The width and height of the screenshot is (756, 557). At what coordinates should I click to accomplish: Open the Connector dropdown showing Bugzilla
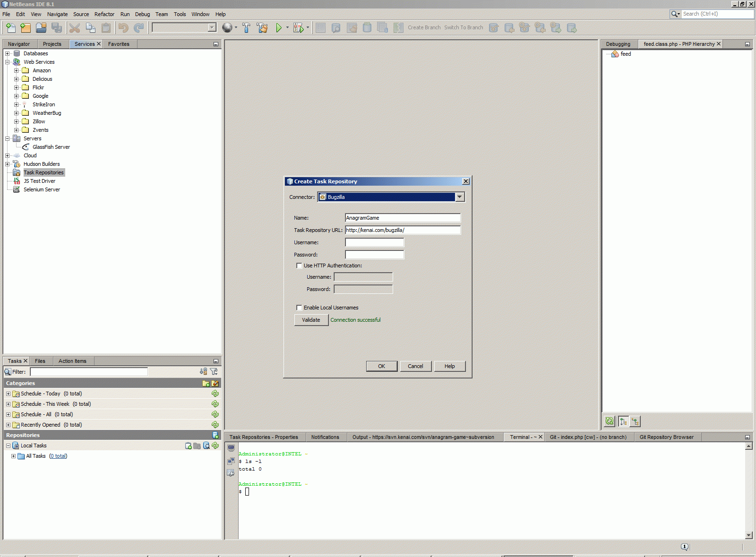[460, 197]
